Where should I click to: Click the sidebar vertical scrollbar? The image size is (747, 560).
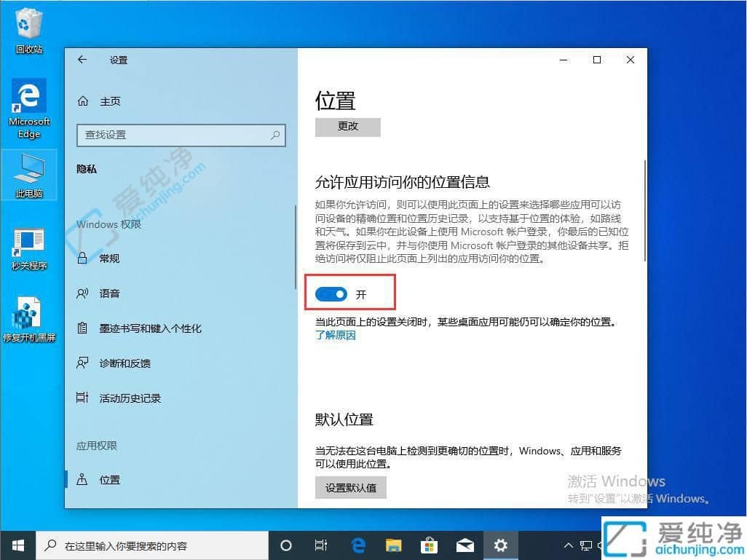(296, 247)
